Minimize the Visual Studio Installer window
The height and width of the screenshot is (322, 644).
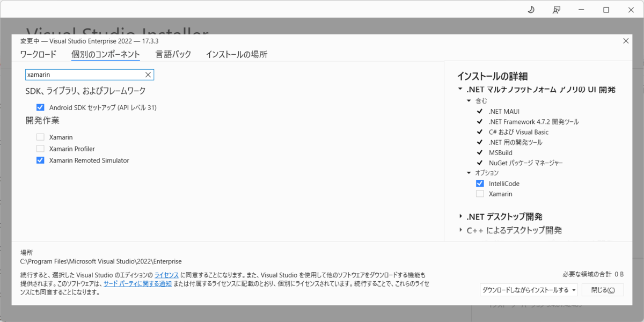coord(581,10)
